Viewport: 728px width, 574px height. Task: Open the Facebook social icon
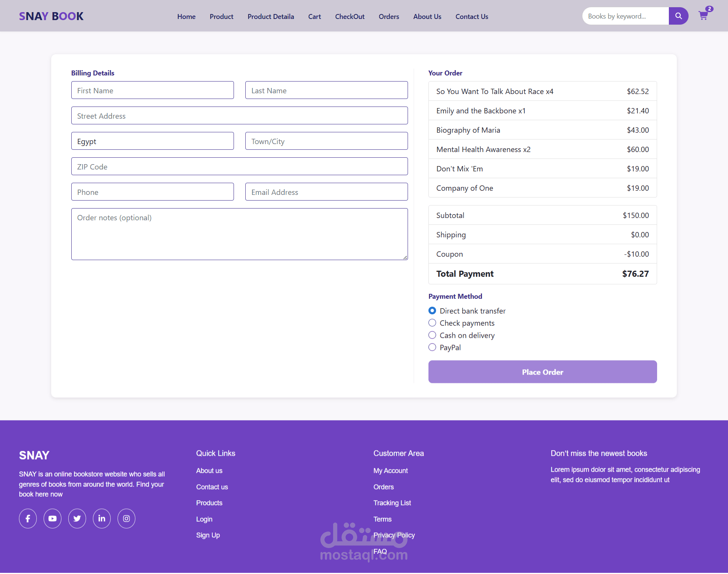coord(28,518)
